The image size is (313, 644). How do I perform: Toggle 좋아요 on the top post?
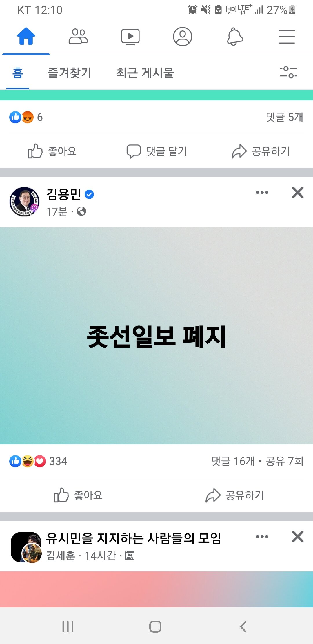click(52, 151)
